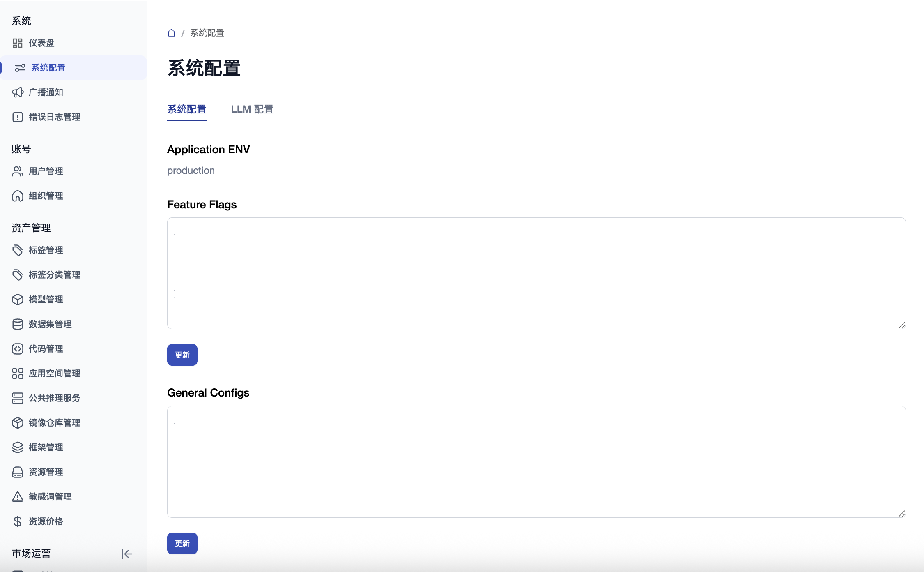Click the home breadcrumb icon
Screen dimensions: 924x572
point(172,33)
